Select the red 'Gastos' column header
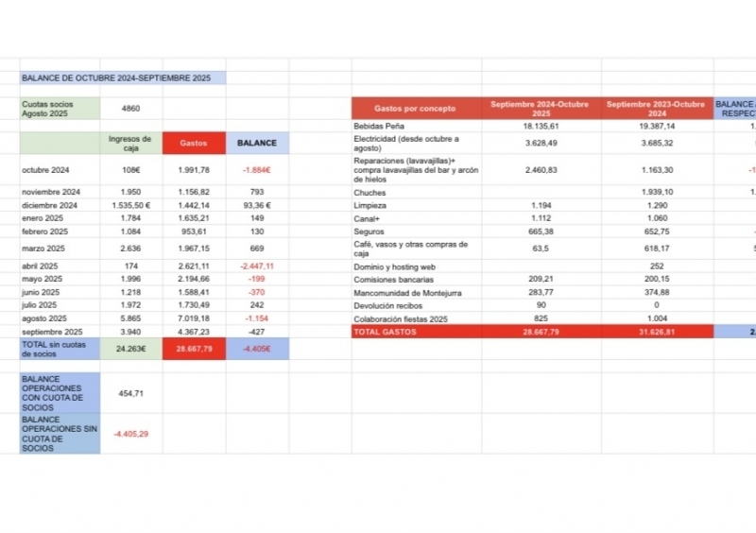 click(x=194, y=143)
